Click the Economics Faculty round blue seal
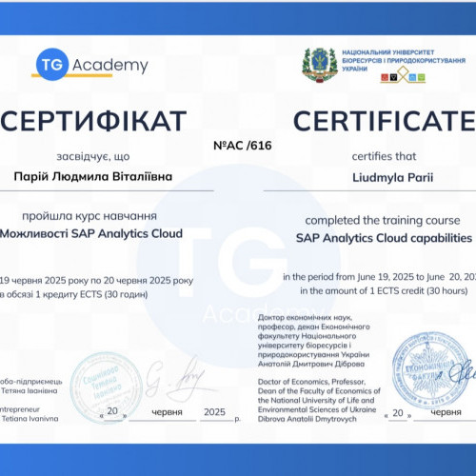Screen dimensions: 476x476 click(x=429, y=370)
